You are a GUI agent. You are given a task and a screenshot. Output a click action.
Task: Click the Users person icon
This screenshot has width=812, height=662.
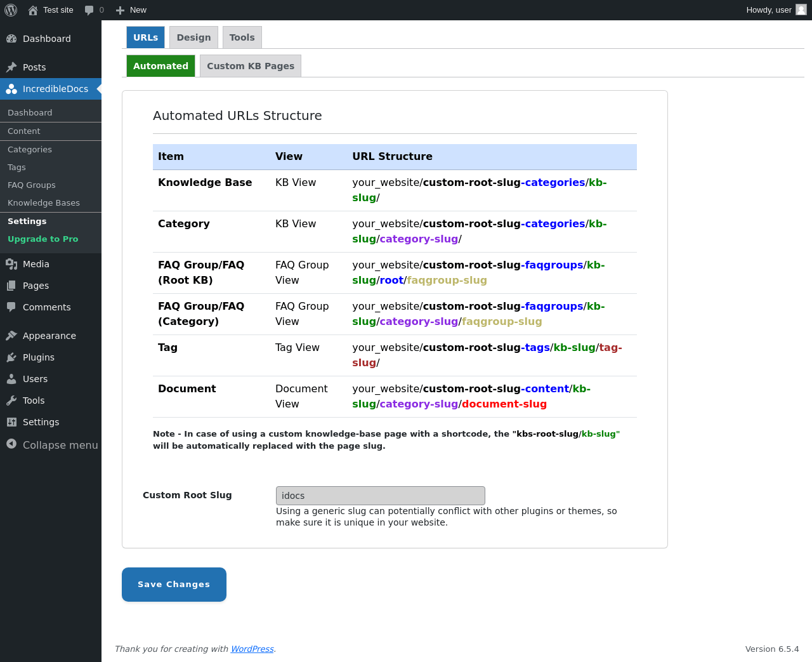[11, 379]
